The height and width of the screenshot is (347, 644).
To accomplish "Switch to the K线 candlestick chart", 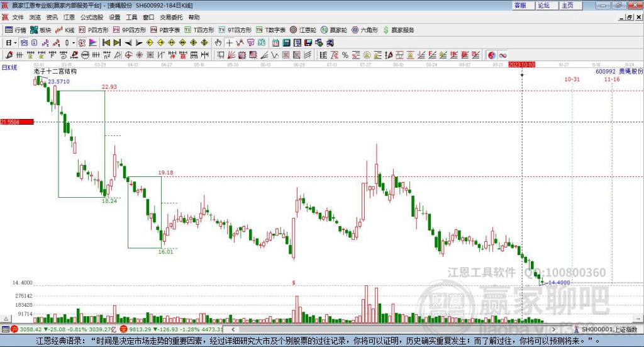I will click(65, 30).
